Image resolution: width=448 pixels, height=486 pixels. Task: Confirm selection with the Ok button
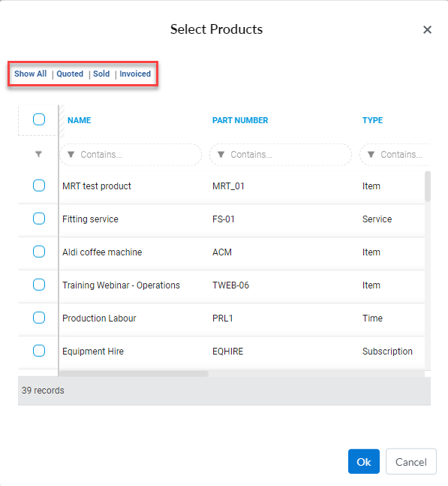363,461
